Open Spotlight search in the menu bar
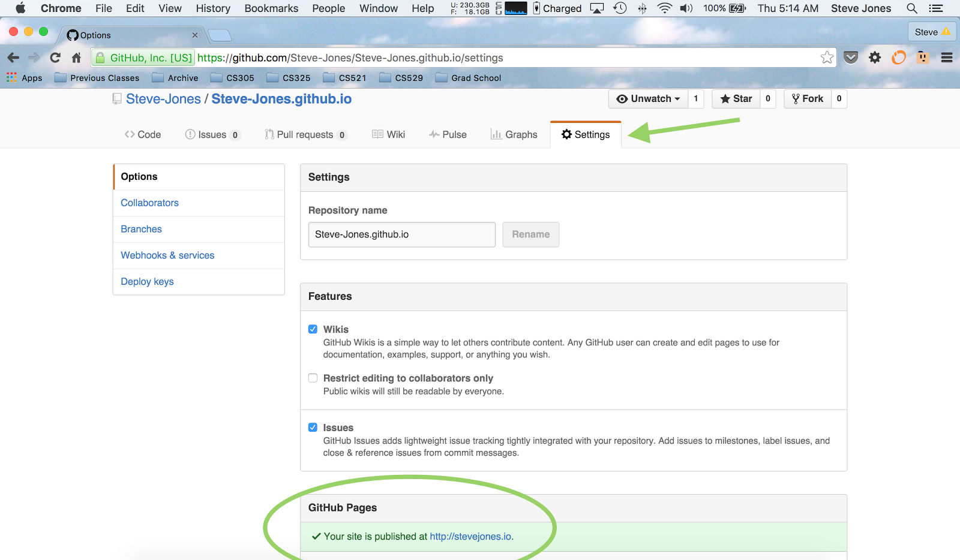The image size is (960, 560). (x=912, y=8)
